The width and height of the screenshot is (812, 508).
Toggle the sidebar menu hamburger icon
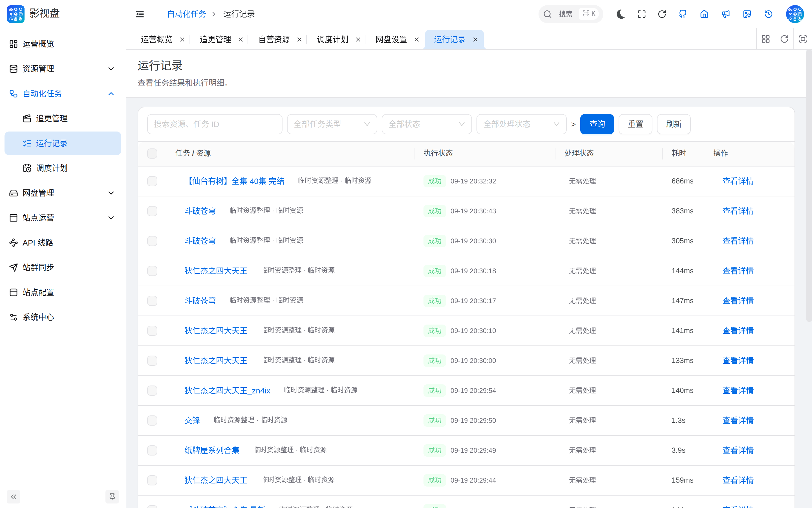pyautogui.click(x=140, y=14)
